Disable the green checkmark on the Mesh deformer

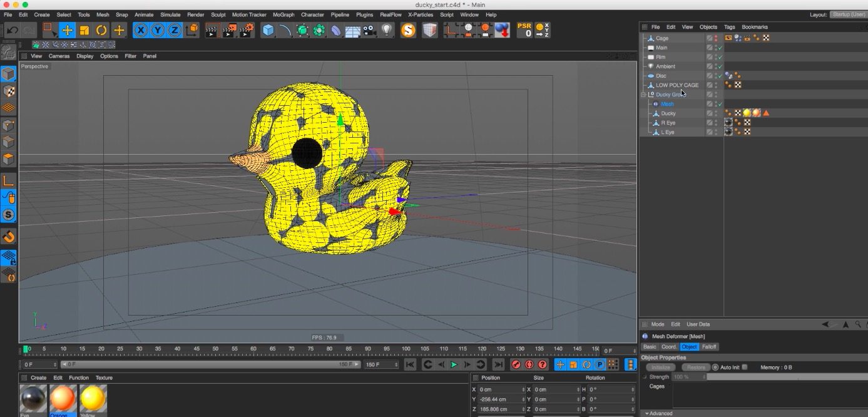pos(718,104)
